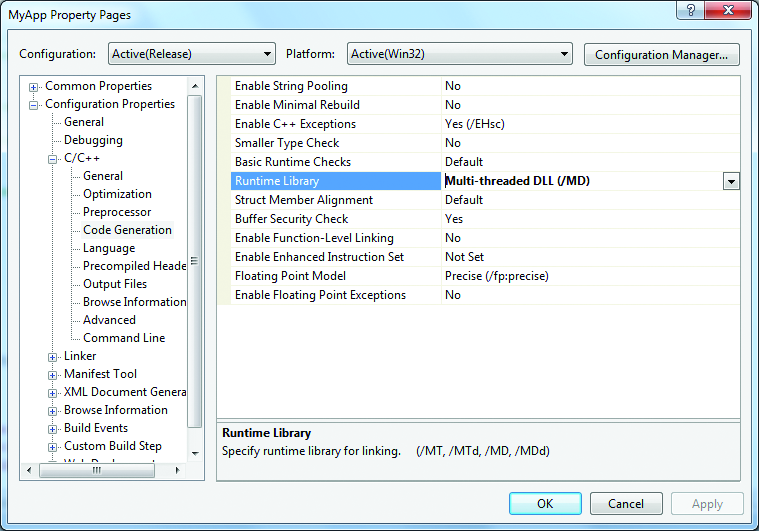This screenshot has height=531, width=759.
Task: Expand the Build Events node
Action: [53, 428]
